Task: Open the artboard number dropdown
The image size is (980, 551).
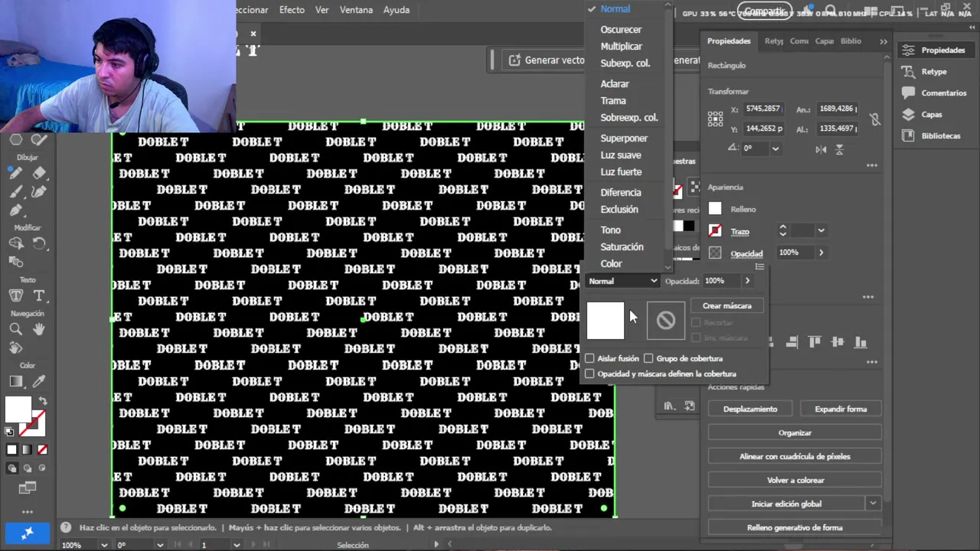Action: click(236, 545)
